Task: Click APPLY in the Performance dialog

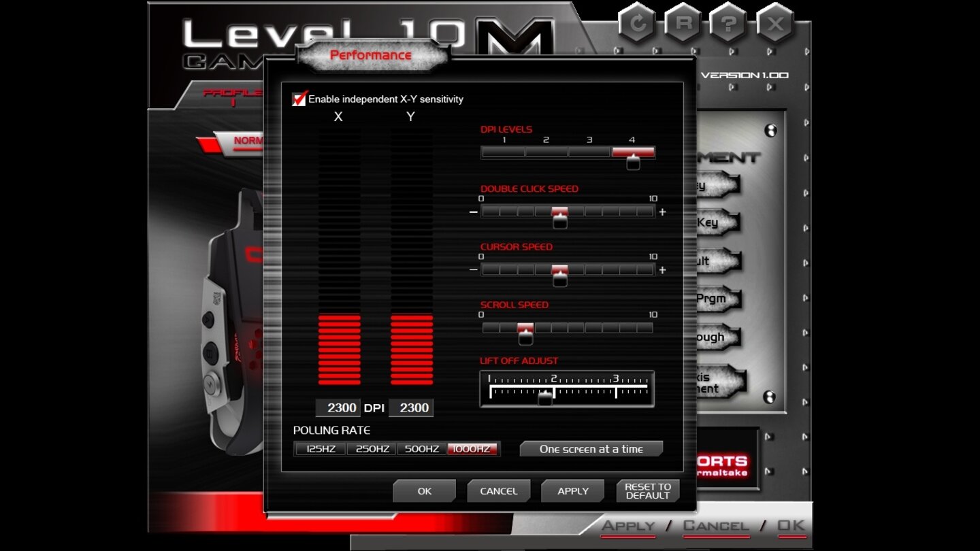Action: 573,491
